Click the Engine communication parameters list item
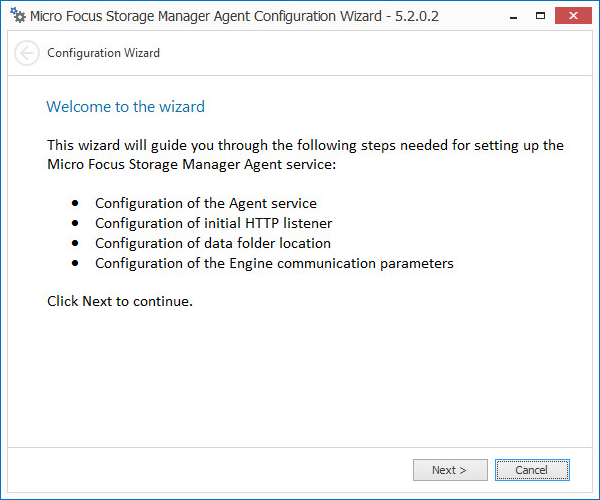This screenshot has width=600, height=500. 274,263
